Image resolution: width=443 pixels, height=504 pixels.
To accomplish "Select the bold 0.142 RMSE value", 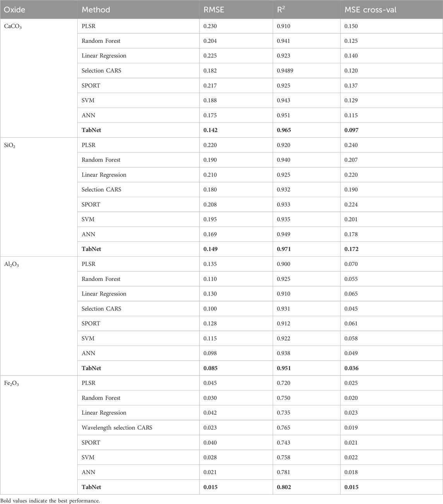I will [x=210, y=130].
